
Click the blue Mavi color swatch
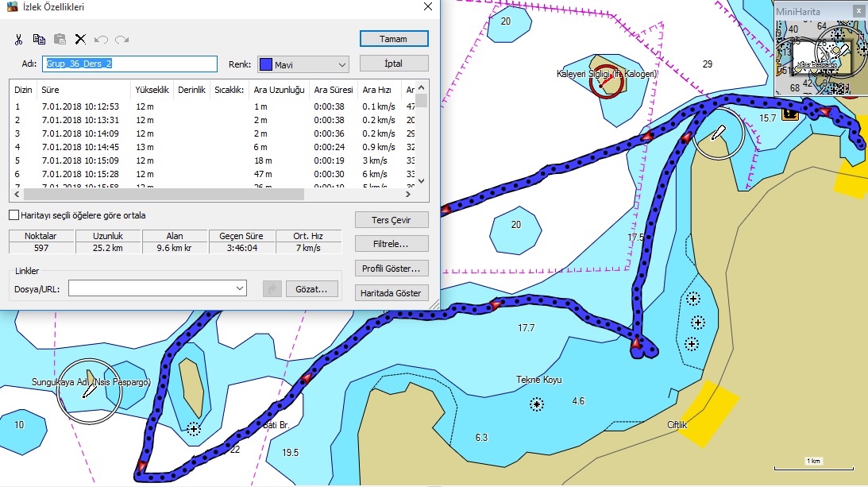(266, 65)
